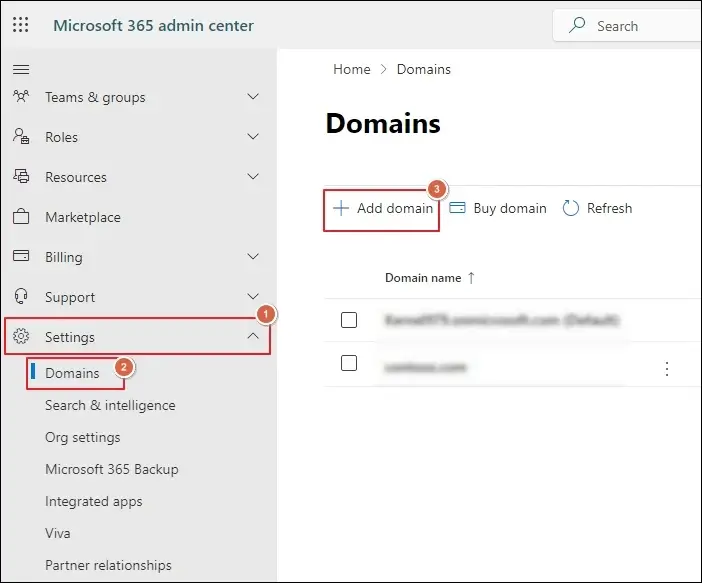Click the Refresh circular arrow icon
This screenshot has width=702, height=583.
tap(571, 208)
